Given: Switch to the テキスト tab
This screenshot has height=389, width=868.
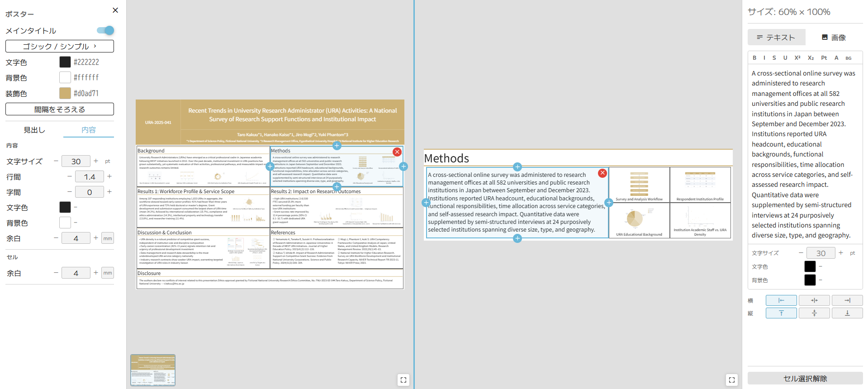Looking at the screenshot, I should [776, 37].
